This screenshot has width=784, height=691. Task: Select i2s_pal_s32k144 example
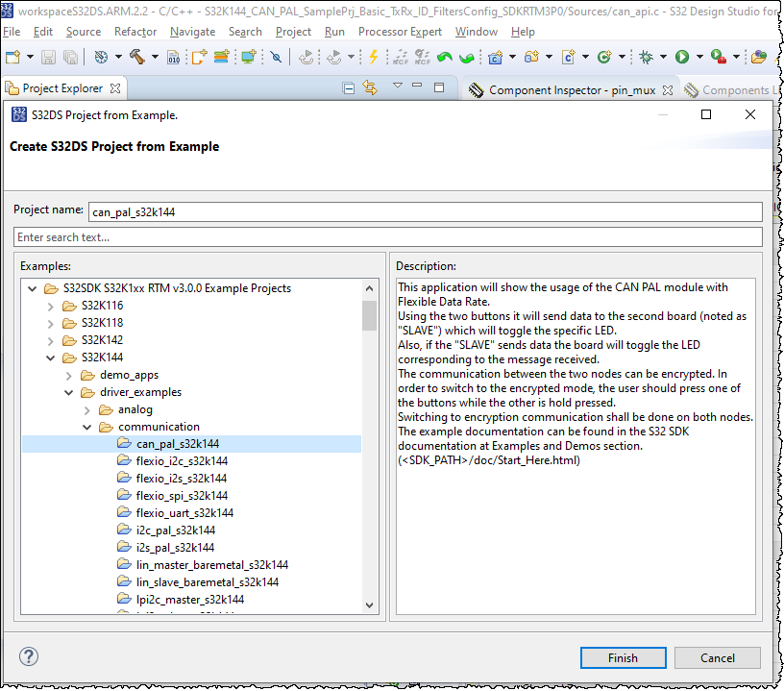(x=175, y=548)
